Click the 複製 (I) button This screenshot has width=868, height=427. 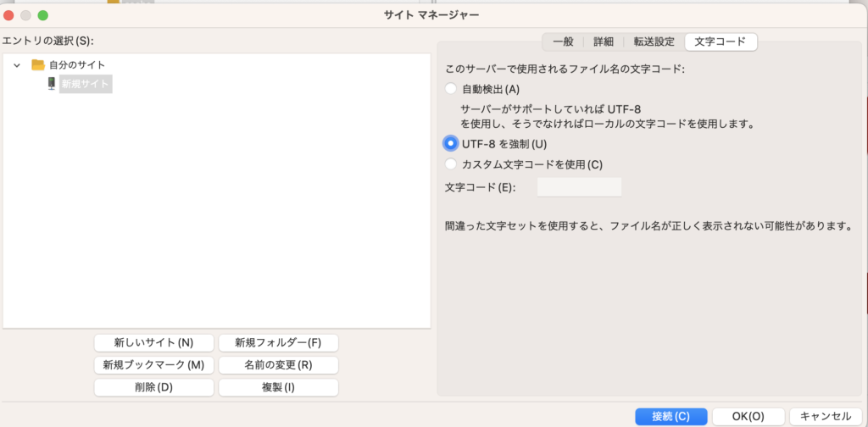278,387
